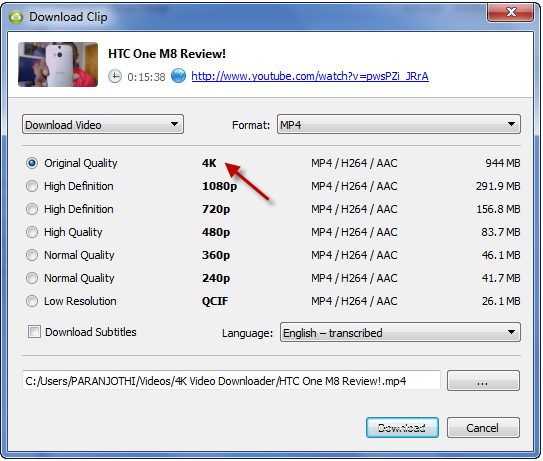
Task: Click the browse folder ellipsis button
Action: pyautogui.click(x=483, y=381)
